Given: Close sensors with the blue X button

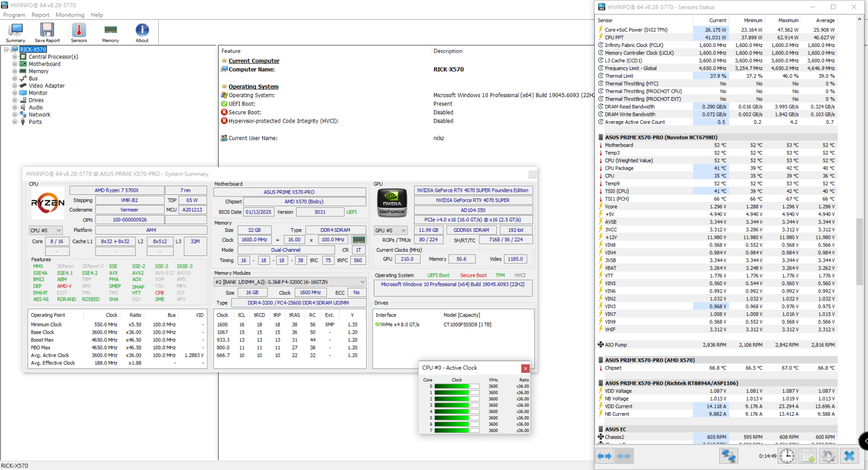Looking at the screenshot, I should 849,456.
